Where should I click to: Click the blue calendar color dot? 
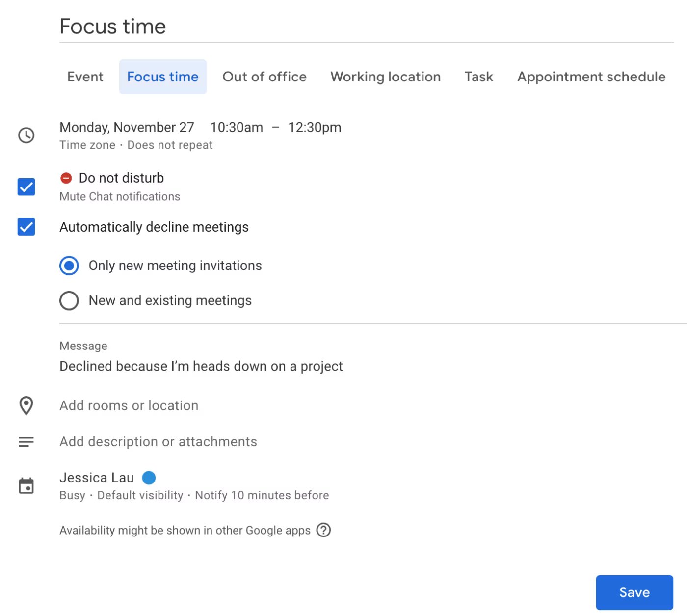coord(149,478)
